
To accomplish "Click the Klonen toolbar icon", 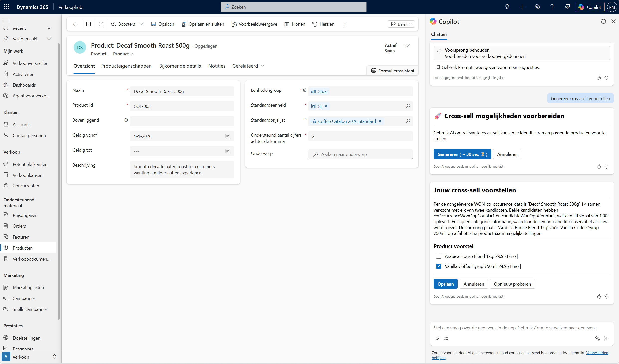I will (287, 24).
